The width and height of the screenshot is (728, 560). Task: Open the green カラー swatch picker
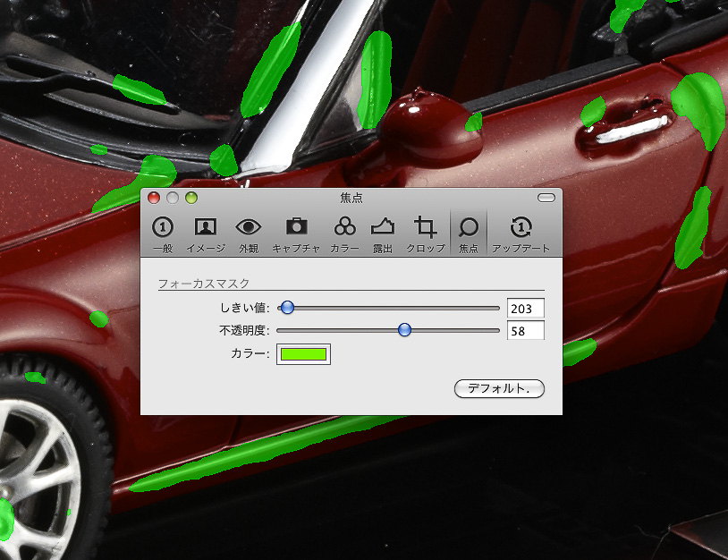(x=303, y=354)
